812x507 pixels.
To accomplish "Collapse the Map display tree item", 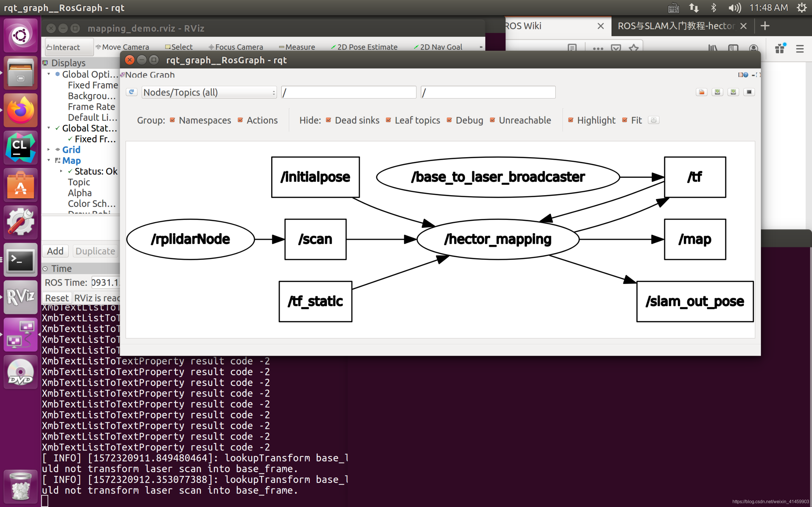I will pos(49,160).
